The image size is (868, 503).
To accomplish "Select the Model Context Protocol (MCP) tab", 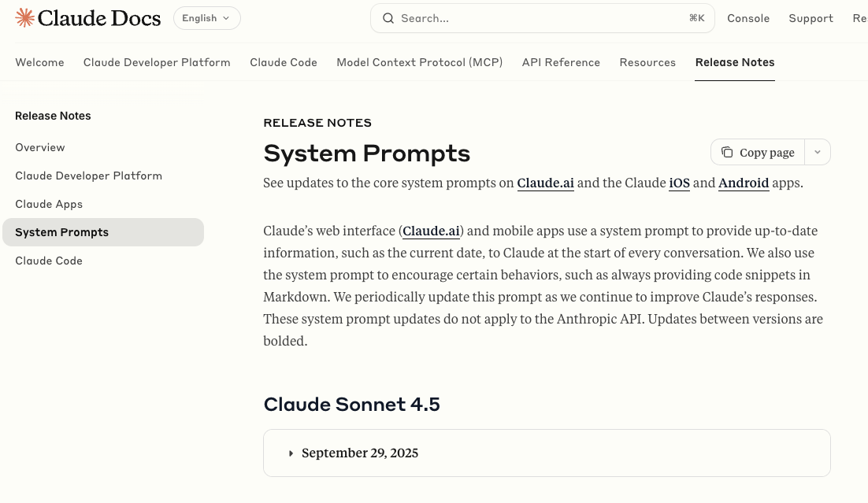I will coord(419,62).
